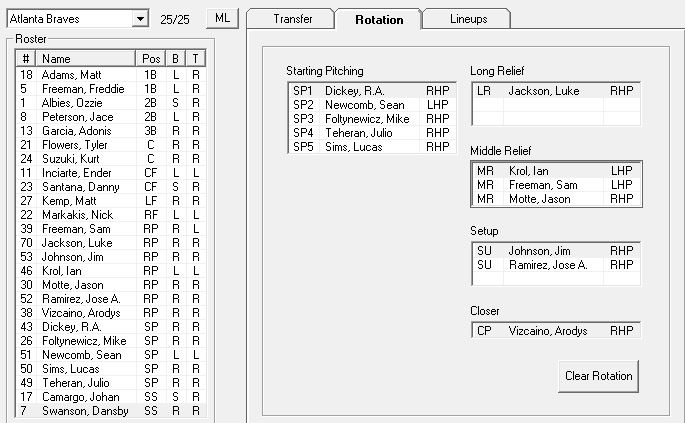This screenshot has height=423, width=685.
Task: Select SU Ramirez, Jose A. setup slot
Action: [x=556, y=264]
